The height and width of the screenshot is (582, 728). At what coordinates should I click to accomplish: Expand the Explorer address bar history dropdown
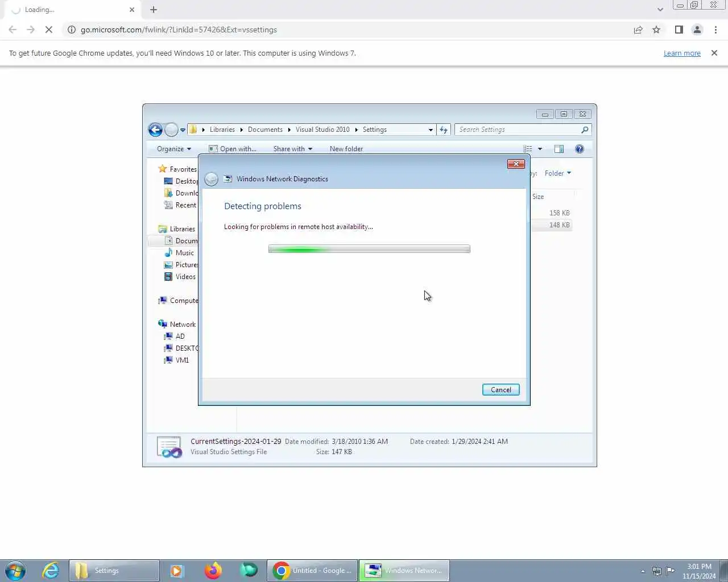(x=431, y=130)
